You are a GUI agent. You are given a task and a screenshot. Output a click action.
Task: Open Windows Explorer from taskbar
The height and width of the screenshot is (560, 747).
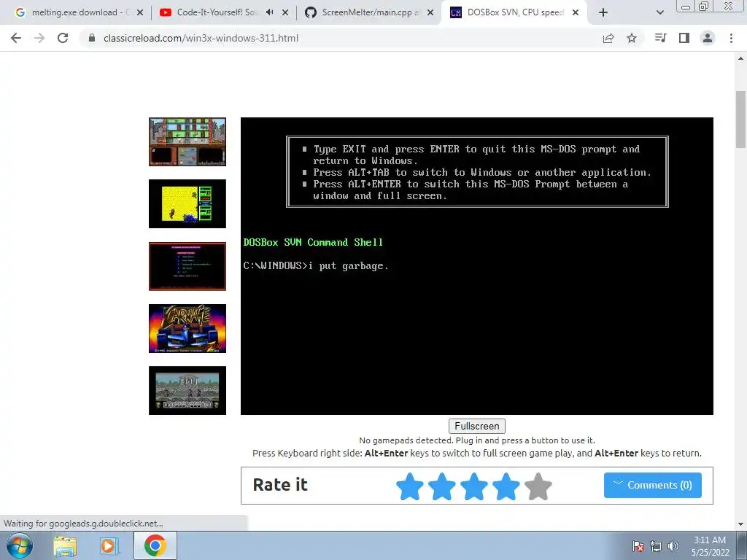[x=65, y=545]
